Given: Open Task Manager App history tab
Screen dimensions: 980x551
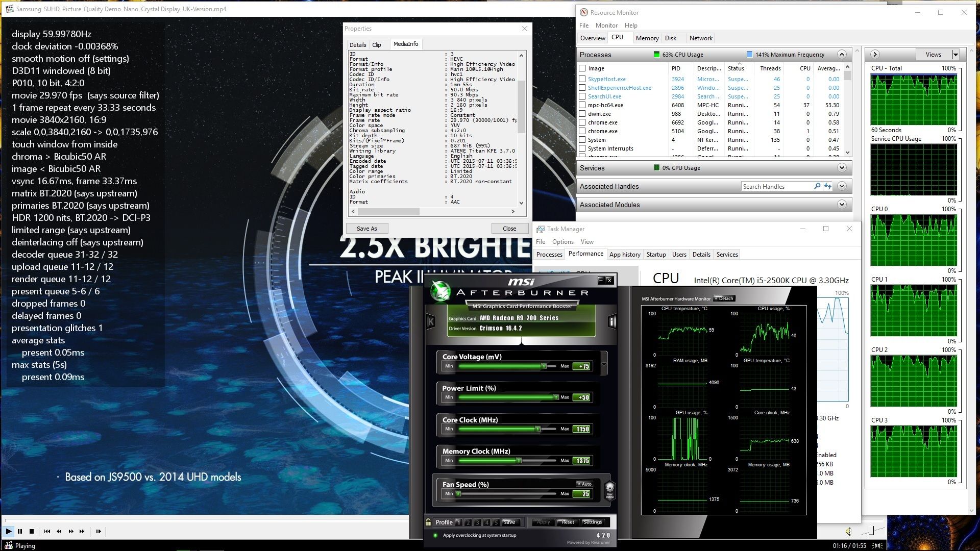Looking at the screenshot, I should [625, 255].
